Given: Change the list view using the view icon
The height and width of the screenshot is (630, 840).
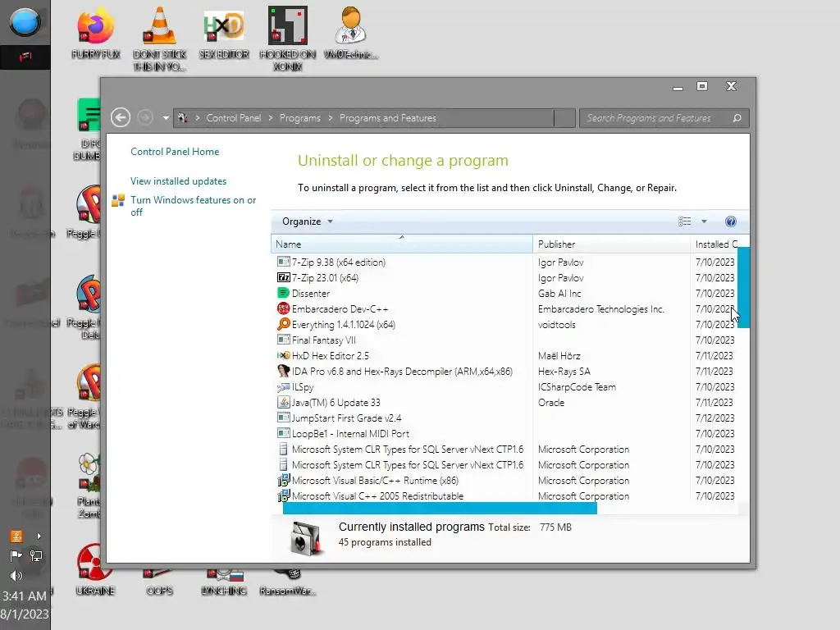Looking at the screenshot, I should (685, 221).
